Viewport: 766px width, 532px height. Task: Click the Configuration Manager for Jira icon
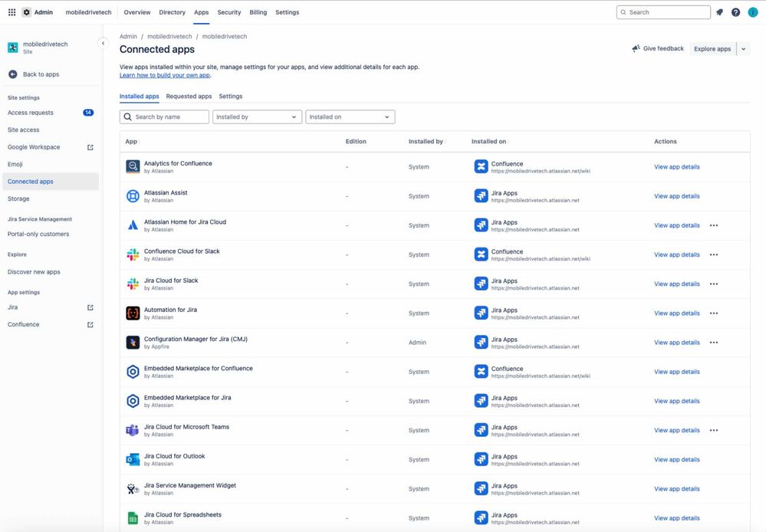(x=133, y=343)
